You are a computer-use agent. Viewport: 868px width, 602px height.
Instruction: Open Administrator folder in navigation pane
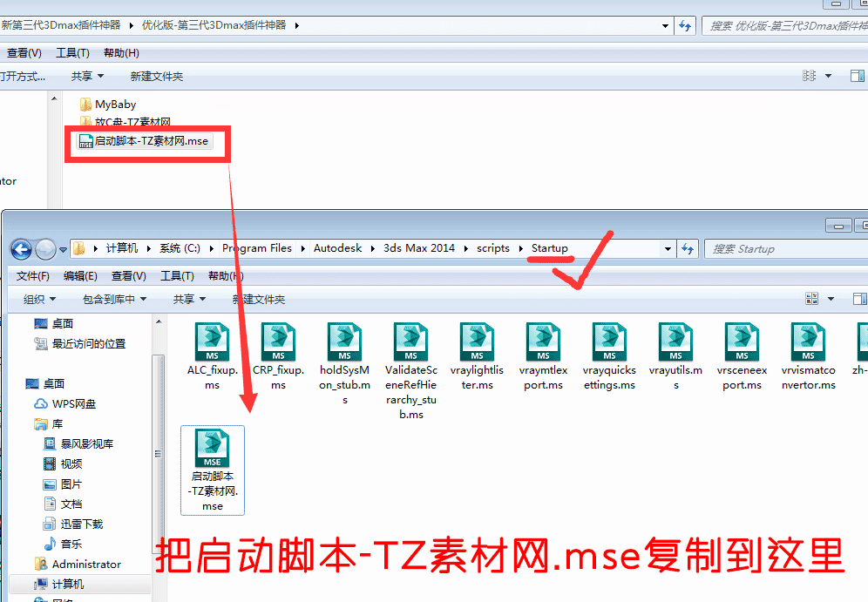[x=78, y=564]
